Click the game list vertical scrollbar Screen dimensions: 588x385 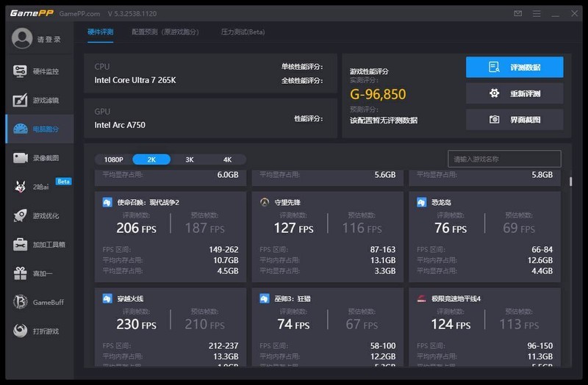click(x=571, y=181)
